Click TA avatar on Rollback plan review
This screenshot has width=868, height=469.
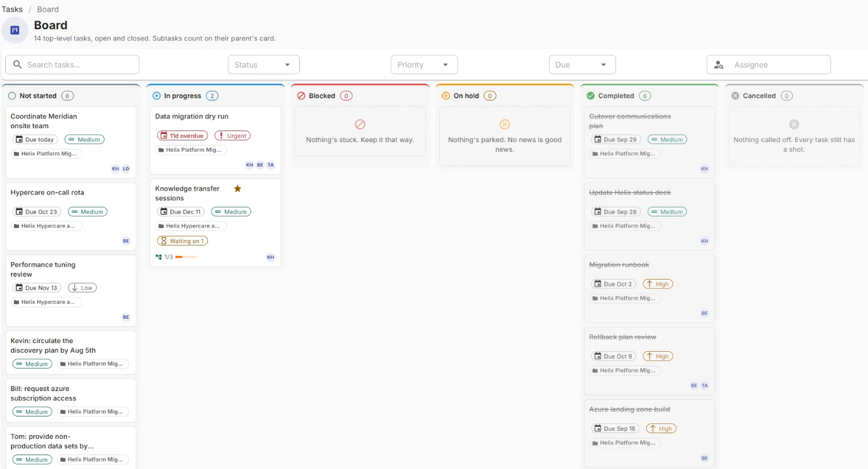704,385
